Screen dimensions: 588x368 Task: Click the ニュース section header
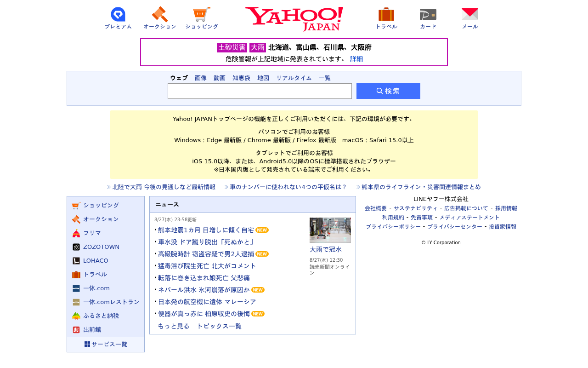[253, 205]
